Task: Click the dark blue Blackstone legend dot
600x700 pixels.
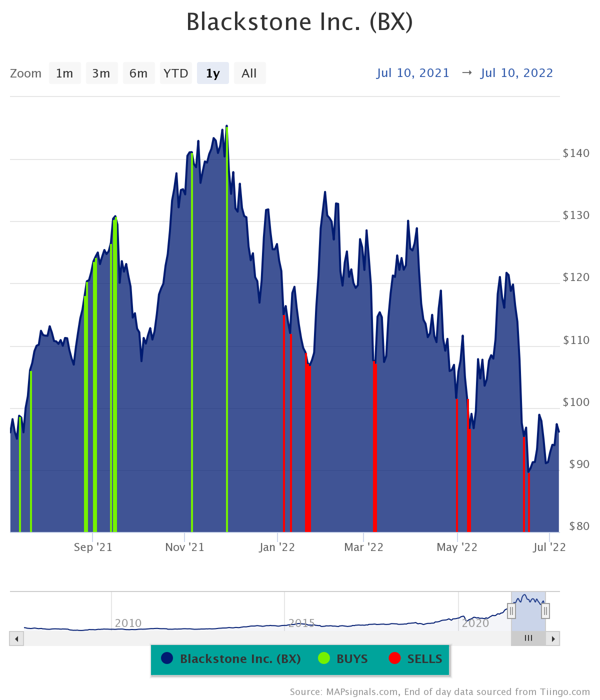Action: tap(167, 658)
